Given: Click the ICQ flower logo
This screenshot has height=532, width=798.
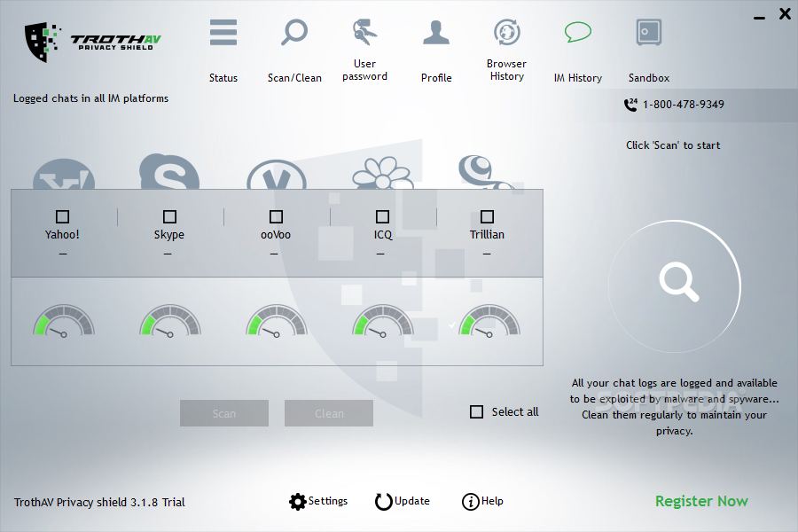Looking at the screenshot, I should pos(383,173).
